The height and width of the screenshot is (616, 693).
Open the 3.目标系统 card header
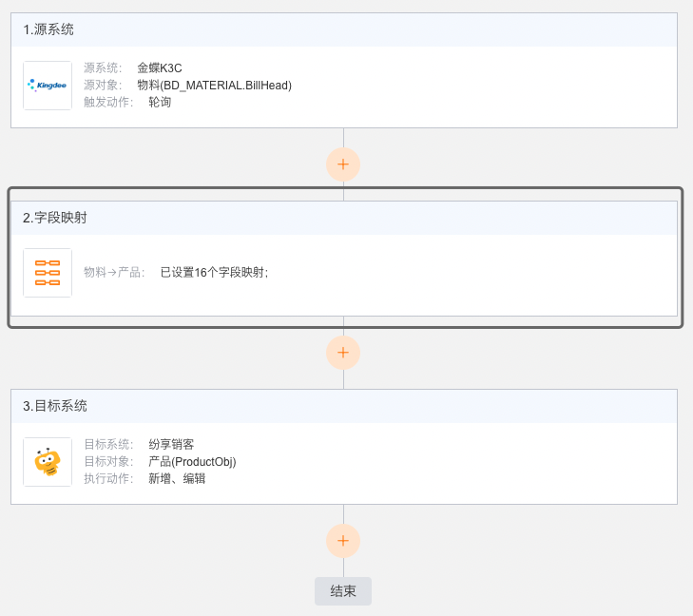click(x=344, y=406)
